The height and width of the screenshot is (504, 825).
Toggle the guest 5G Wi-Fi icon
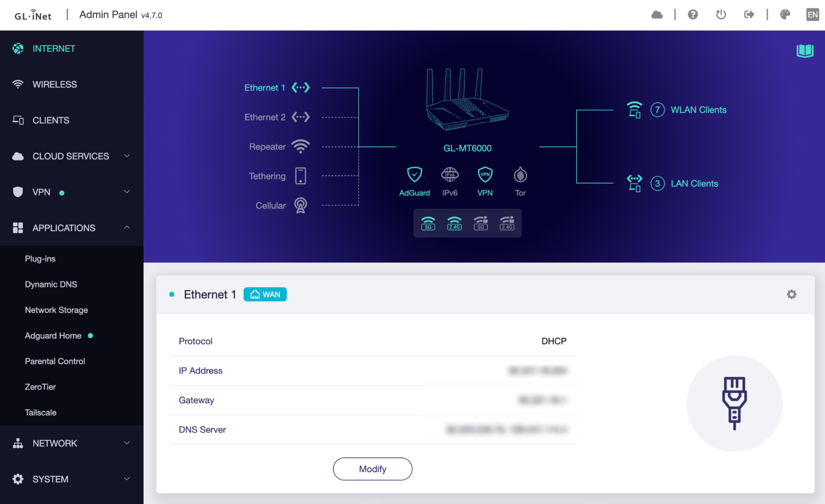tap(480, 223)
